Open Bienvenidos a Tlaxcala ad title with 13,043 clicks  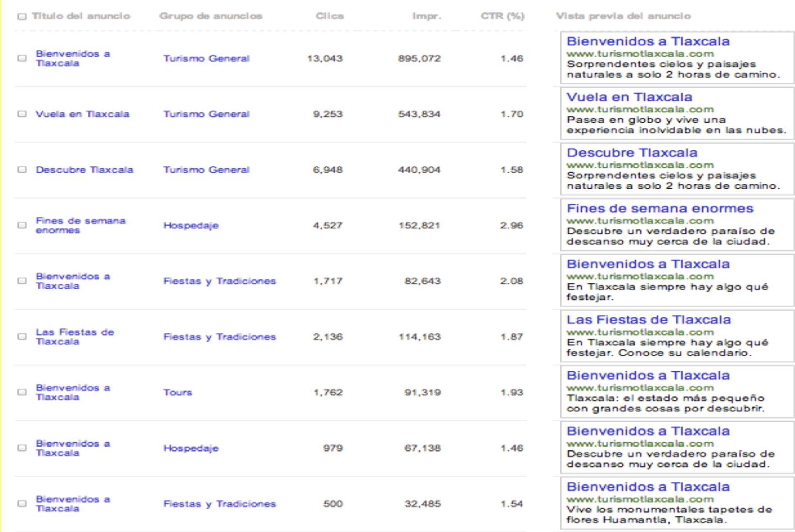point(73,58)
